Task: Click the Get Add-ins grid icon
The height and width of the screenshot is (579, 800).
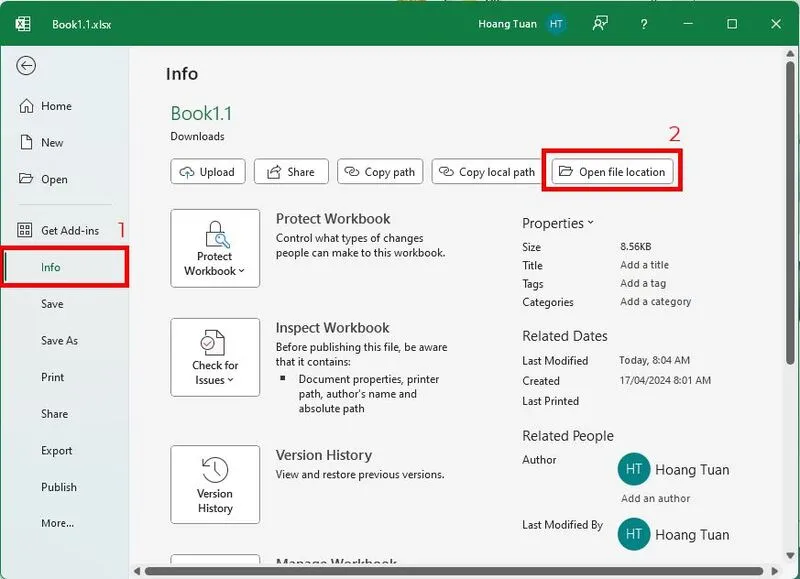Action: pos(24,231)
